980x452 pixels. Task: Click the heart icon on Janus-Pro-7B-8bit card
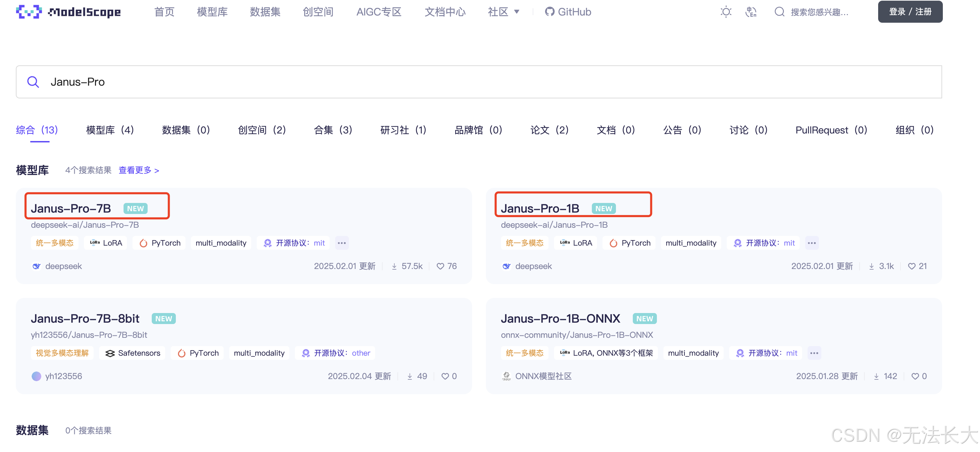[445, 376]
